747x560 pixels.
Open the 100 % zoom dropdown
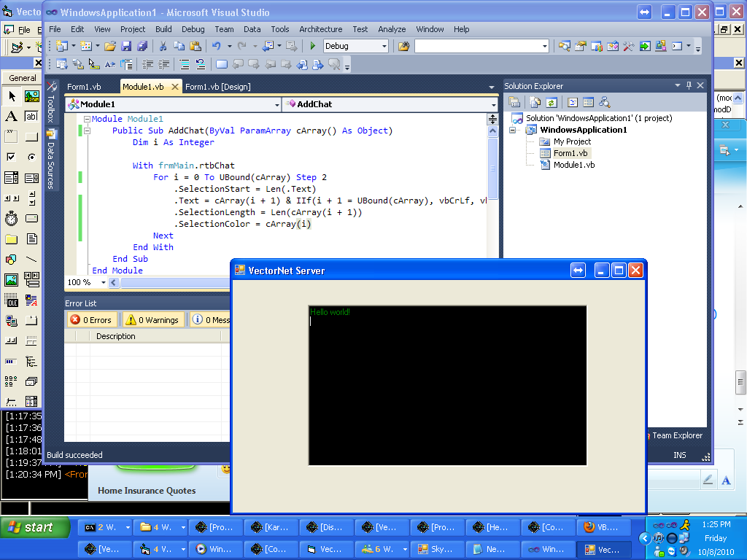tap(103, 282)
